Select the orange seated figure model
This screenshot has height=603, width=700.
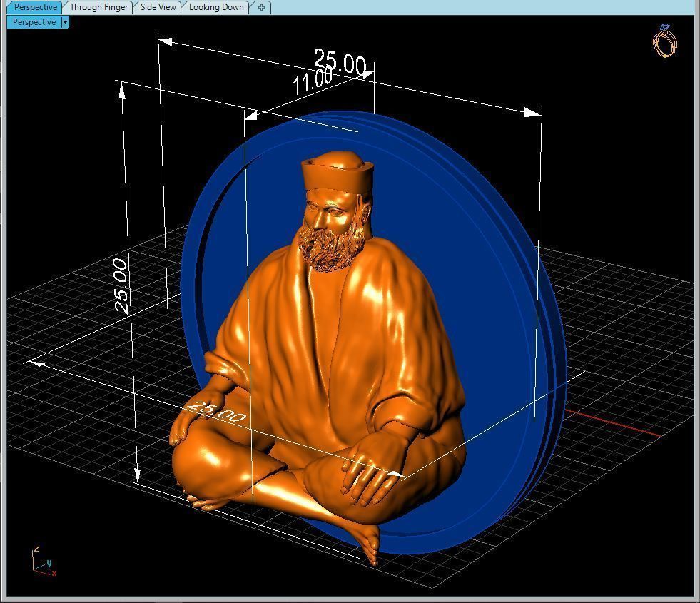(318, 357)
